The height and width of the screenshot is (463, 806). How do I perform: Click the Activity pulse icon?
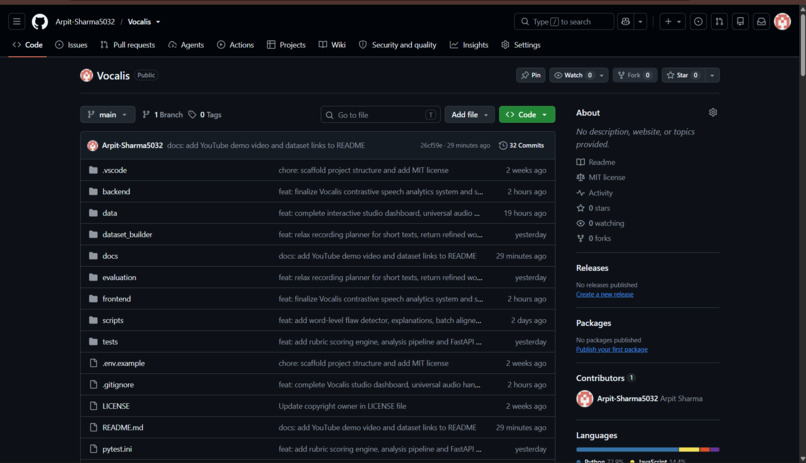(580, 193)
